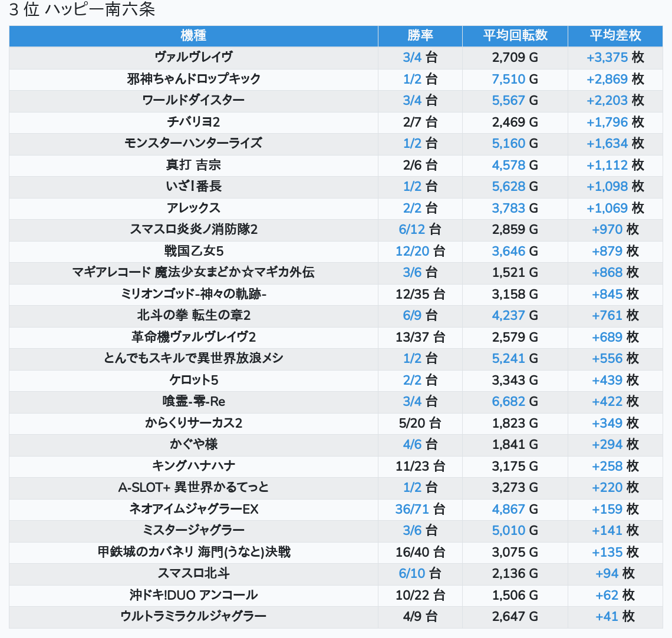Click the +1,069 枚 difference cell
Viewport: 672px width, 638px height.
pos(615,208)
